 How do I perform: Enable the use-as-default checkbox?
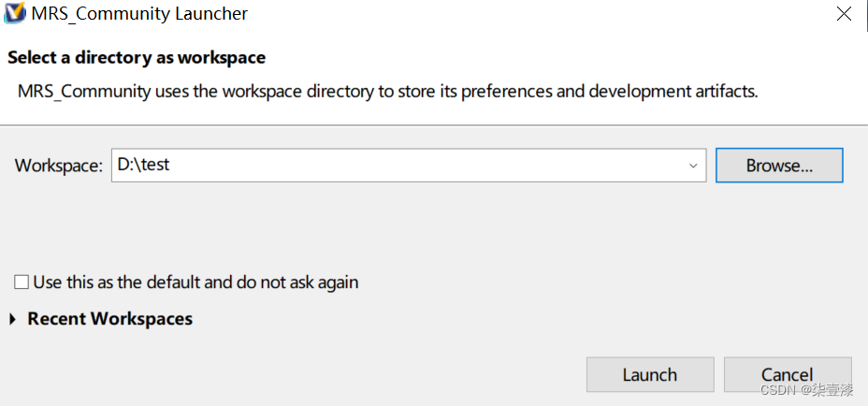[22, 283]
